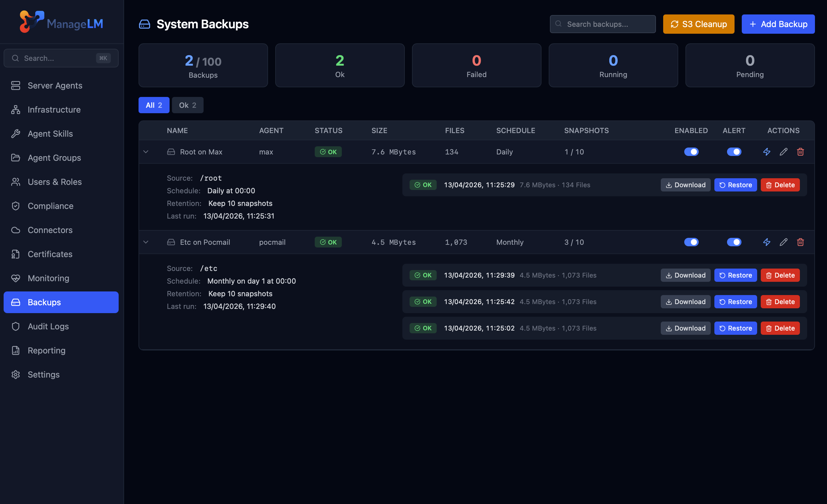The height and width of the screenshot is (504, 827).
Task: Collapse the Root on Max backup details
Action: pyautogui.click(x=146, y=152)
